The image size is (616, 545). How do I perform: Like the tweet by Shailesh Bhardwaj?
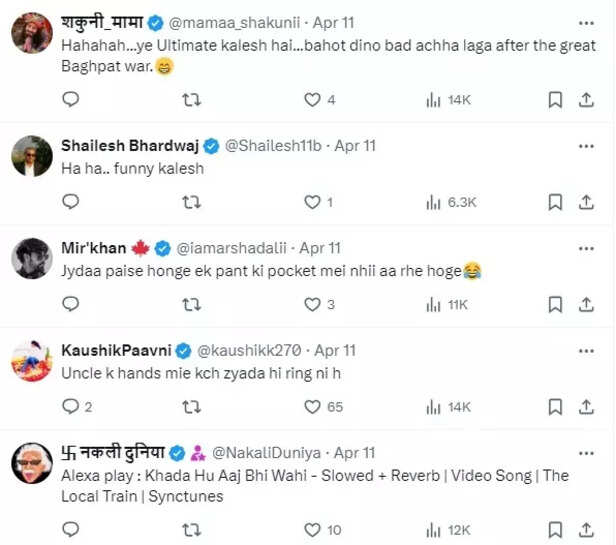[x=313, y=202]
